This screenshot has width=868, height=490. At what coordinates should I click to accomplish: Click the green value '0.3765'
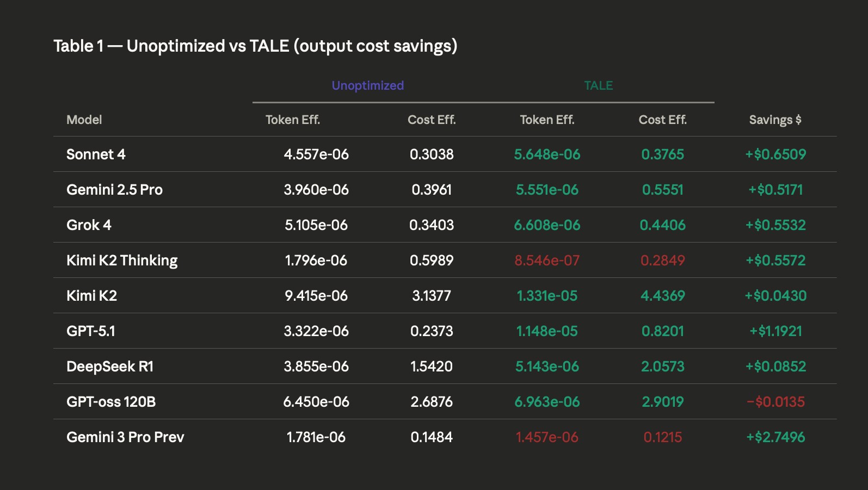[663, 154]
